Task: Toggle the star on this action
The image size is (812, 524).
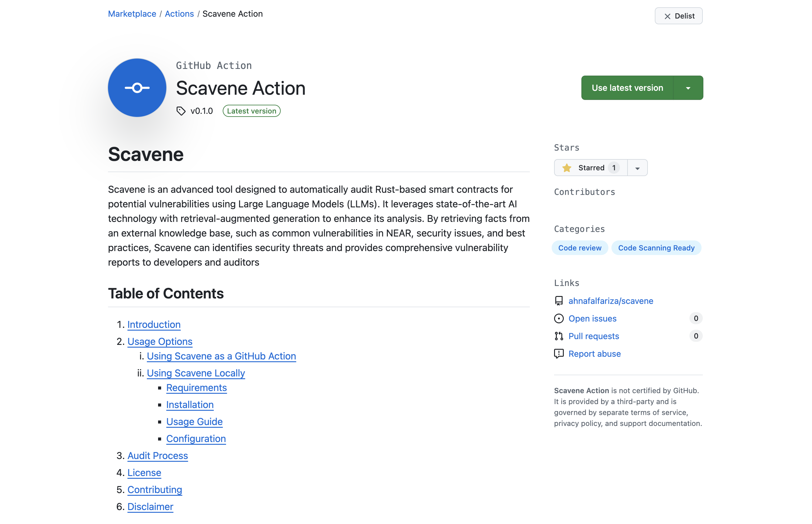Action: (591, 167)
